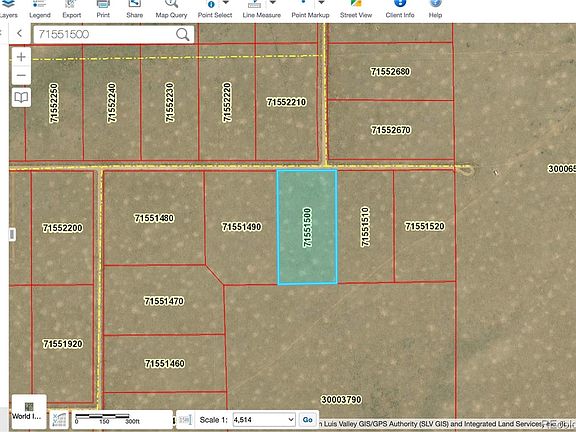This screenshot has width=576, height=432.
Task: Zoom out with the minus button
Action: (21, 76)
